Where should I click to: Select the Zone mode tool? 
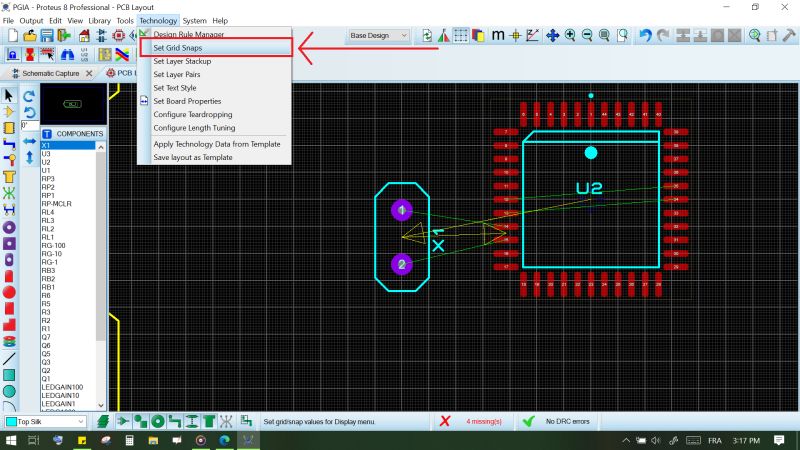click(9, 177)
